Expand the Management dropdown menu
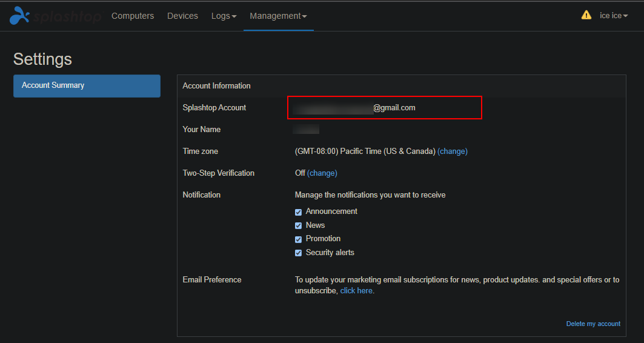 tap(278, 16)
